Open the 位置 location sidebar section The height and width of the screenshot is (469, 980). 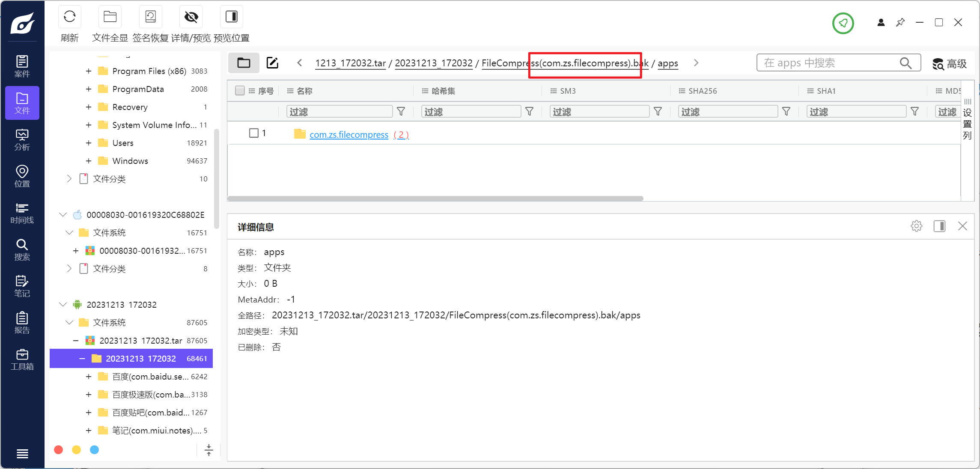22,176
